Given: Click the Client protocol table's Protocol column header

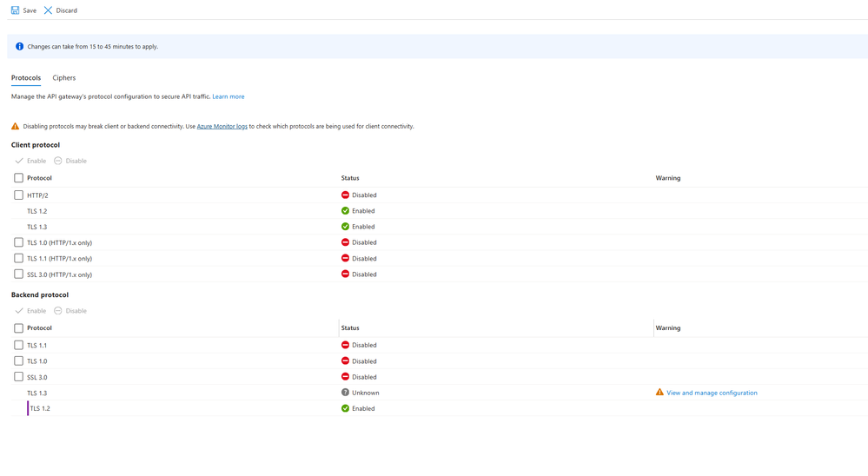Looking at the screenshot, I should tap(39, 178).
